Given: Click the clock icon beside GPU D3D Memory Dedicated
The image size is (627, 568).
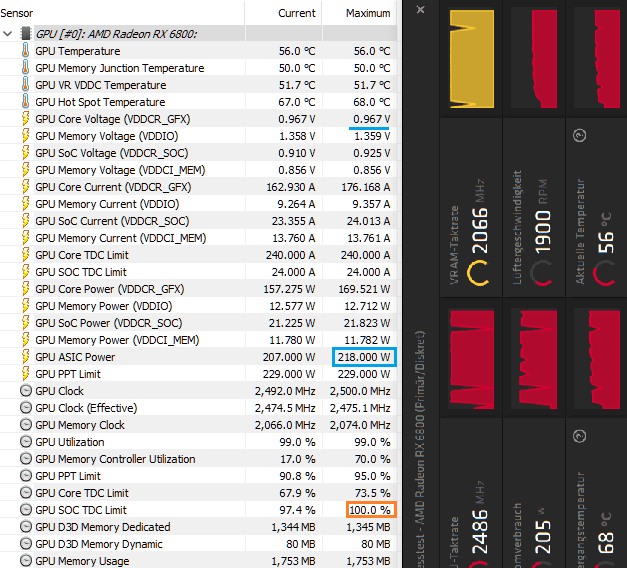Looking at the screenshot, I should tap(26, 527).
